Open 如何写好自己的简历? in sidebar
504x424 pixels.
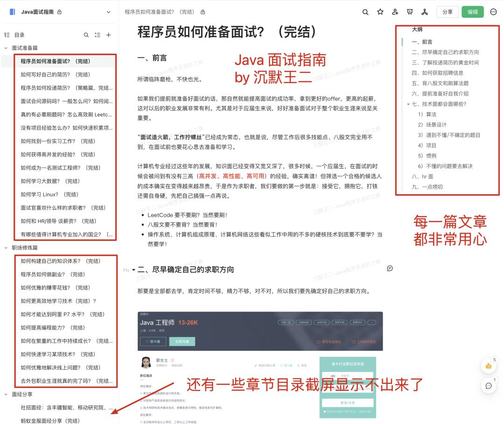(55, 75)
